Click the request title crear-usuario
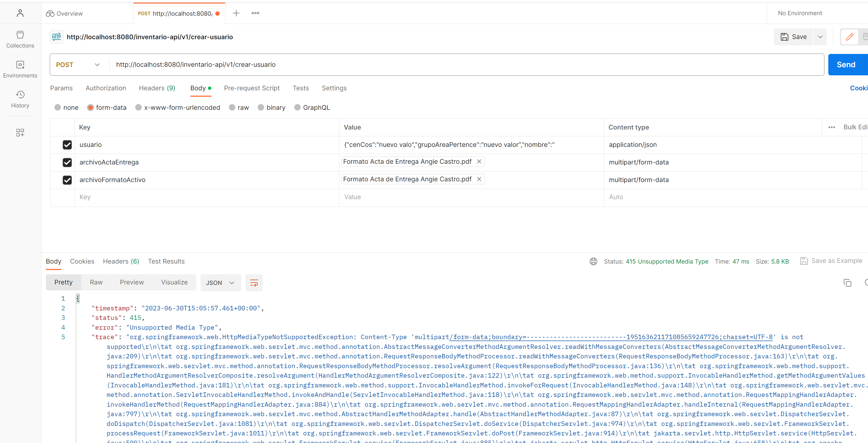This screenshot has height=443, width=868. pyautogui.click(x=149, y=37)
